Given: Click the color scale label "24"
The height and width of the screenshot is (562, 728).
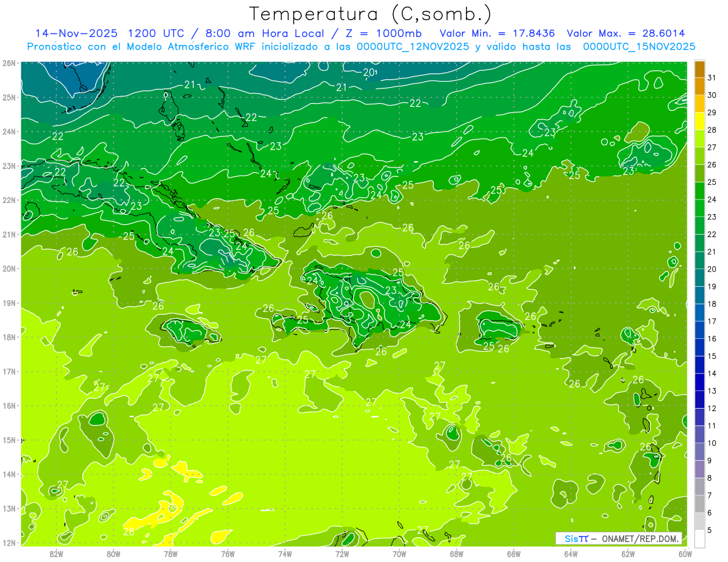Looking at the screenshot, I should click(712, 199).
